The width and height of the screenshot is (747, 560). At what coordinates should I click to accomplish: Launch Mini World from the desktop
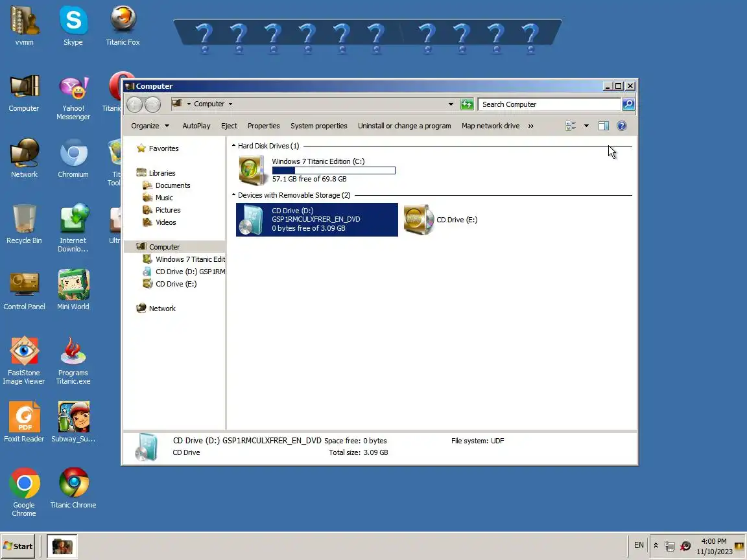click(x=73, y=290)
